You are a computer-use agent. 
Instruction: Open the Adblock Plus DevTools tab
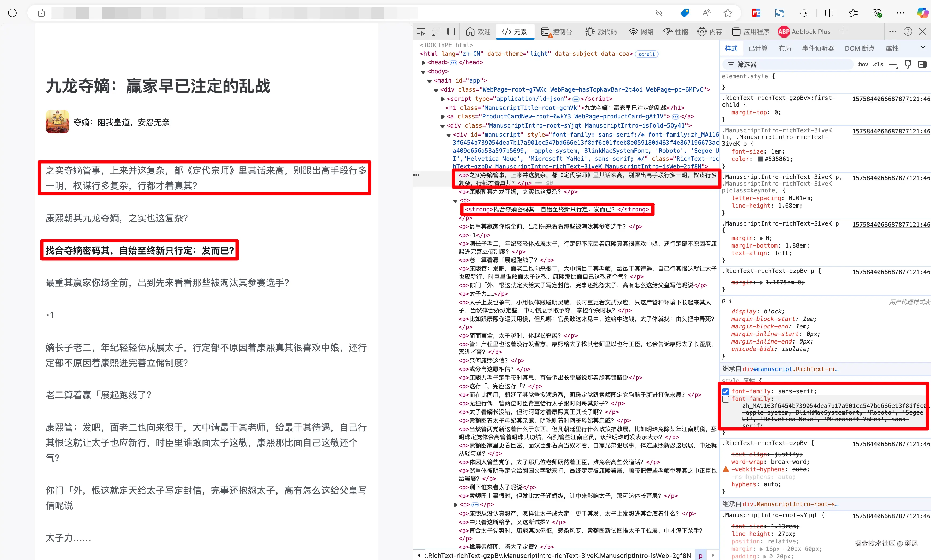pos(804,32)
